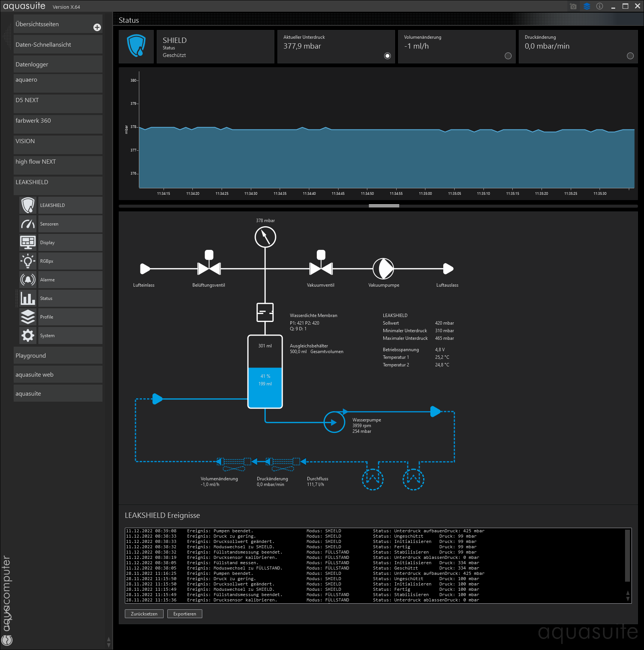This screenshot has width=644, height=650.
Task: Open the LEAKSHIELD shield icon page
Action: click(x=28, y=205)
